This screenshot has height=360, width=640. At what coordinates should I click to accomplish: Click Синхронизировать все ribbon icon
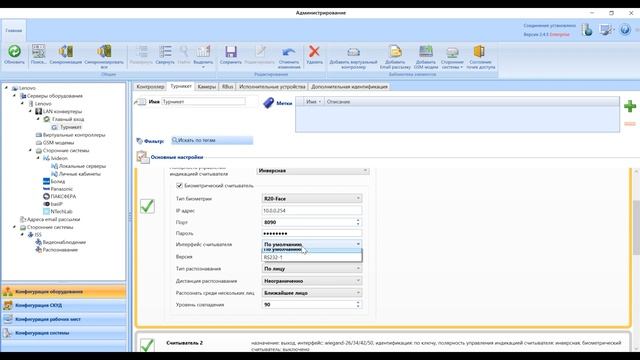pyautogui.click(x=104, y=51)
